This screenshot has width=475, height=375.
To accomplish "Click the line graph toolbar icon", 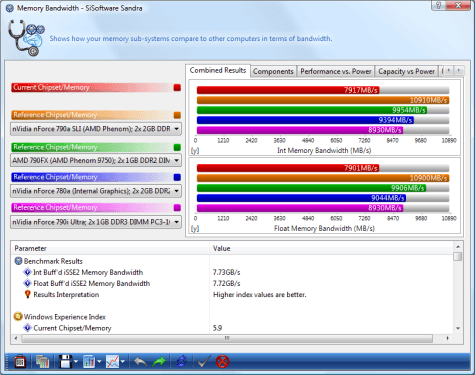I will tap(112, 361).
